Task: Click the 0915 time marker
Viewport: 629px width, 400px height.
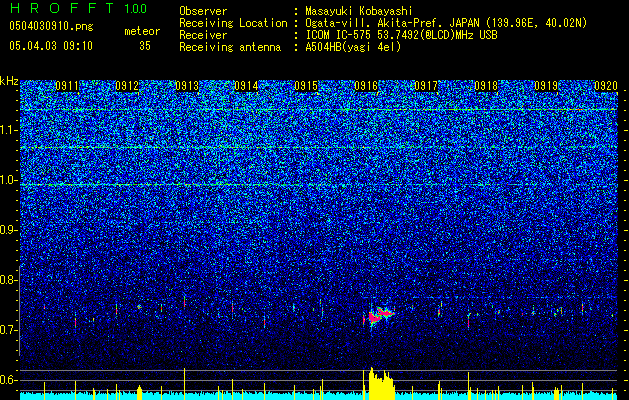Action: pos(306,86)
